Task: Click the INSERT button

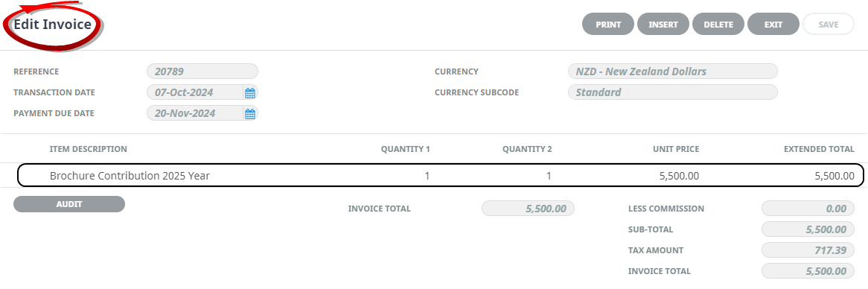Action: click(x=663, y=25)
